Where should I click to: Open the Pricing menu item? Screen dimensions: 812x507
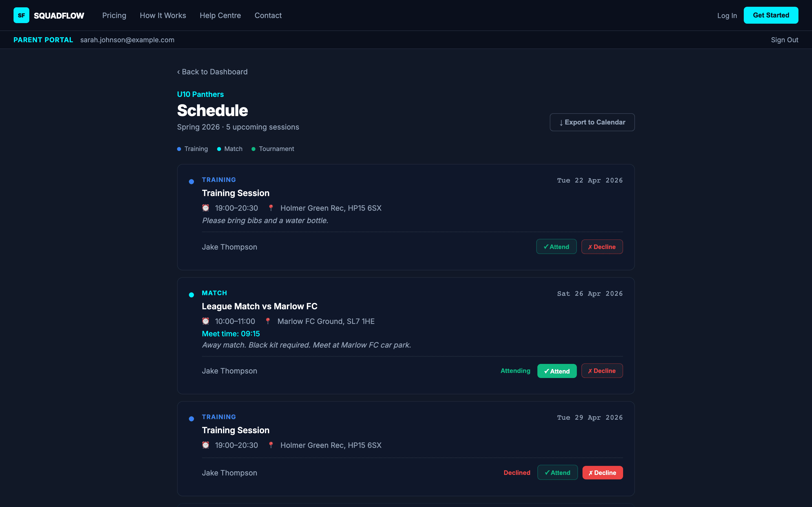coord(114,15)
